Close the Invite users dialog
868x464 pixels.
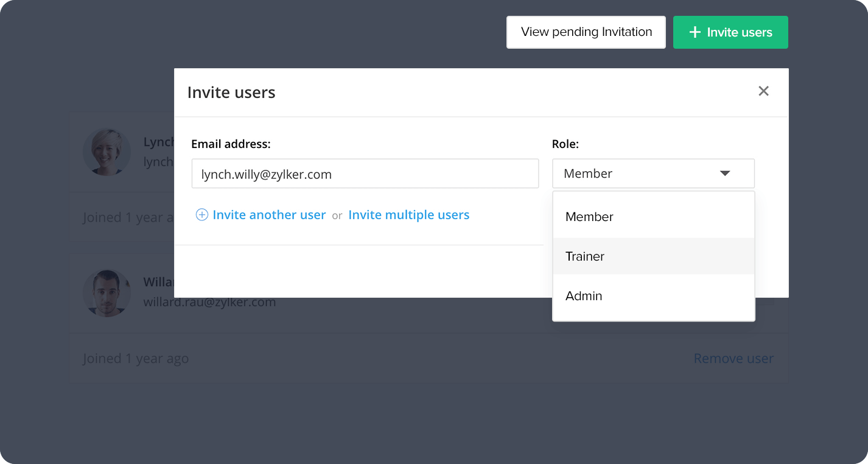763,91
